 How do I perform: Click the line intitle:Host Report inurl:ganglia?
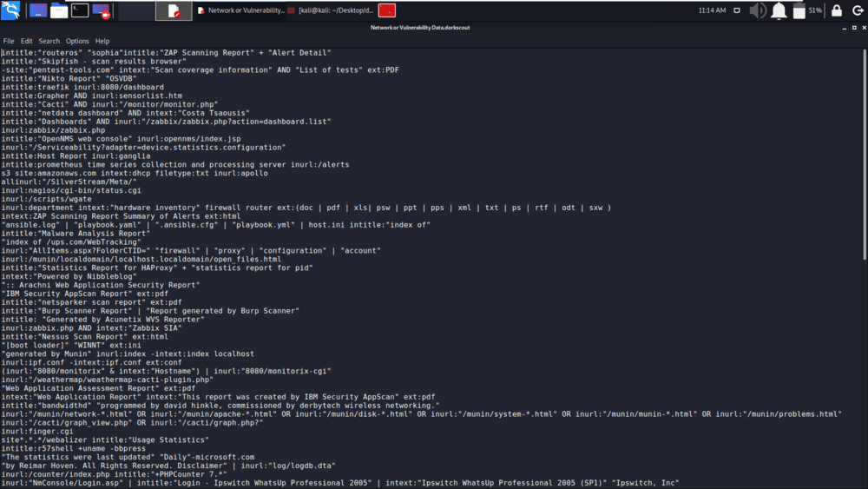point(76,156)
